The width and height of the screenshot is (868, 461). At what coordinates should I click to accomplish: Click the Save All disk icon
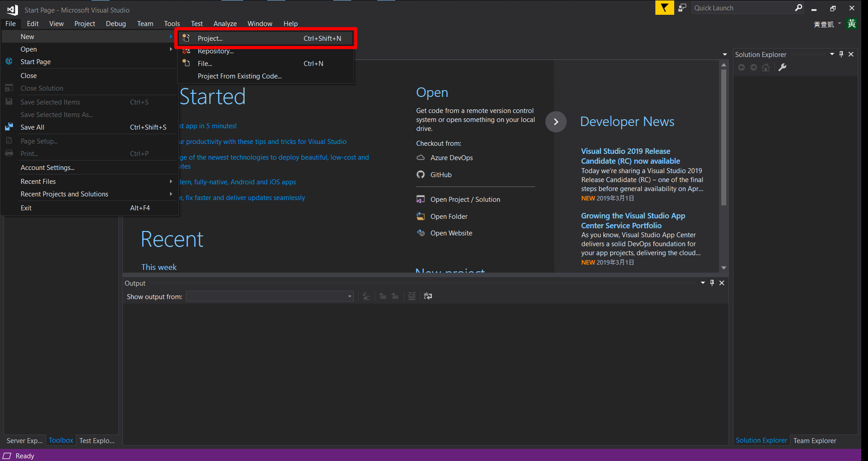(x=9, y=127)
